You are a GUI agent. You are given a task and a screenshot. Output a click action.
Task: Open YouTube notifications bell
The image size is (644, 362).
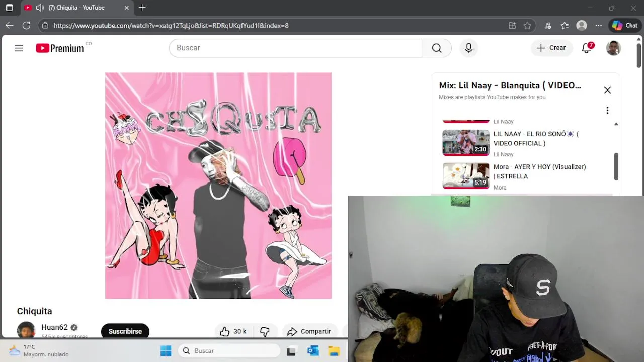[x=587, y=48]
